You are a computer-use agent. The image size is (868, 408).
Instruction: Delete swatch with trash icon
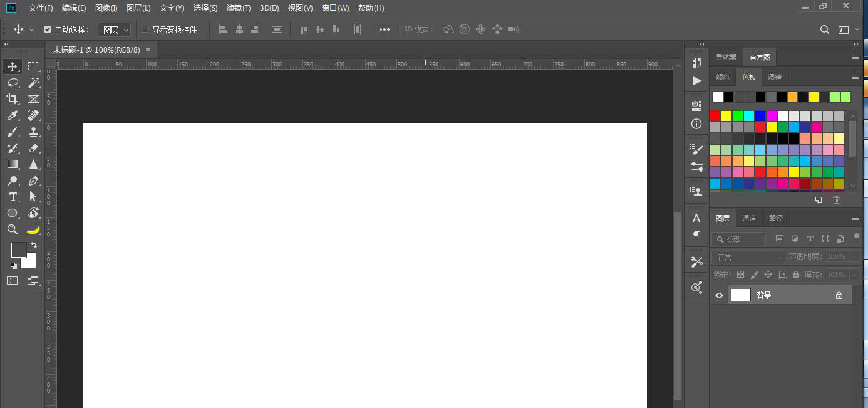pos(836,200)
